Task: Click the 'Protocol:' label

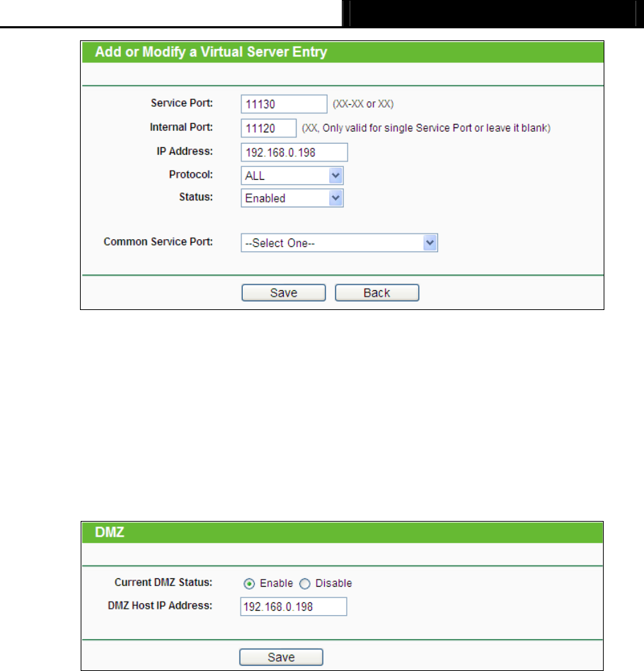Action: point(190,175)
